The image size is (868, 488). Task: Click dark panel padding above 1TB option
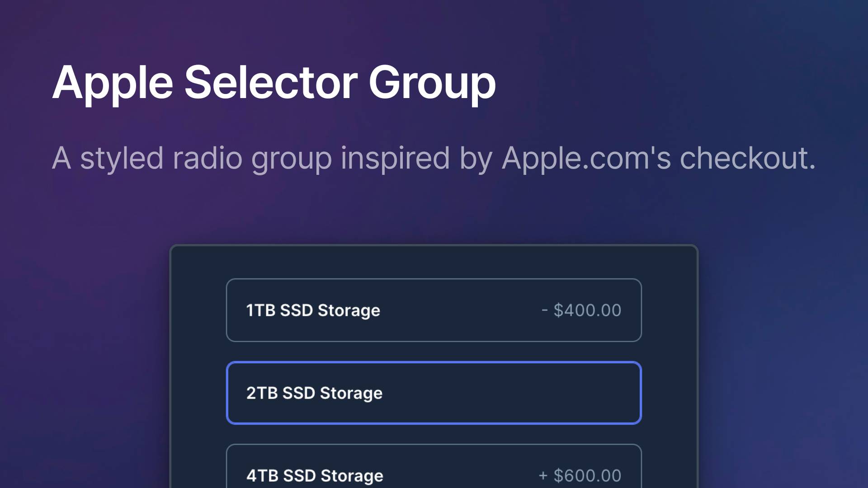[434, 262]
